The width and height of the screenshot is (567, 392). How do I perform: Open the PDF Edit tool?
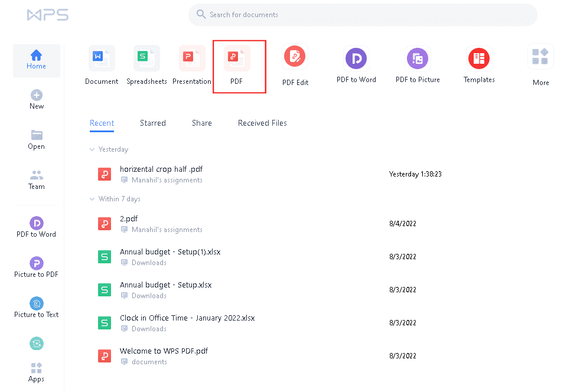[x=295, y=66]
